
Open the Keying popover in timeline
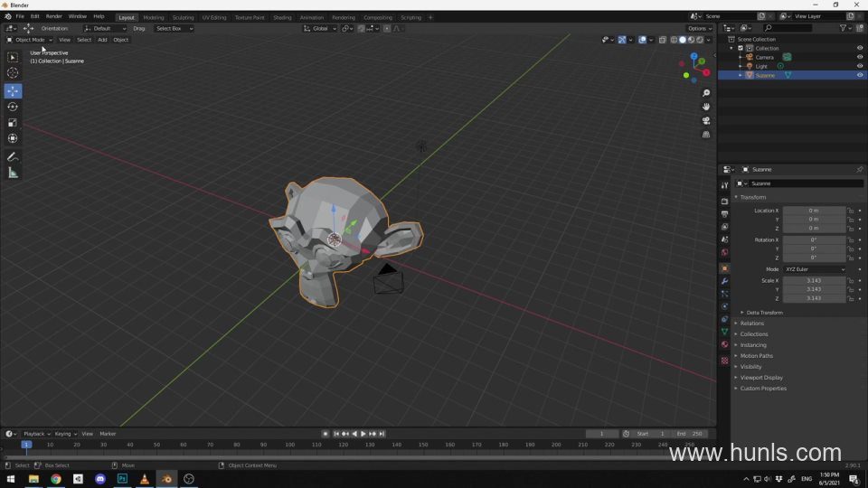(65, 434)
